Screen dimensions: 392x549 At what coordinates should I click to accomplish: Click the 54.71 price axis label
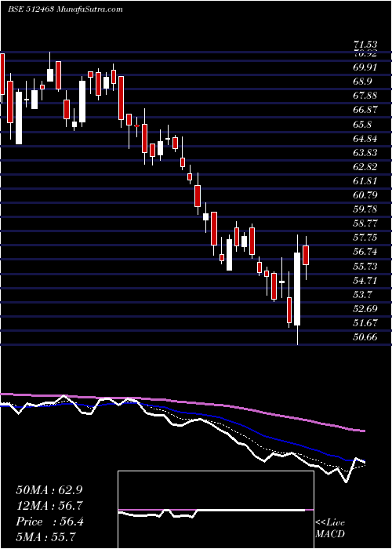coord(365,281)
